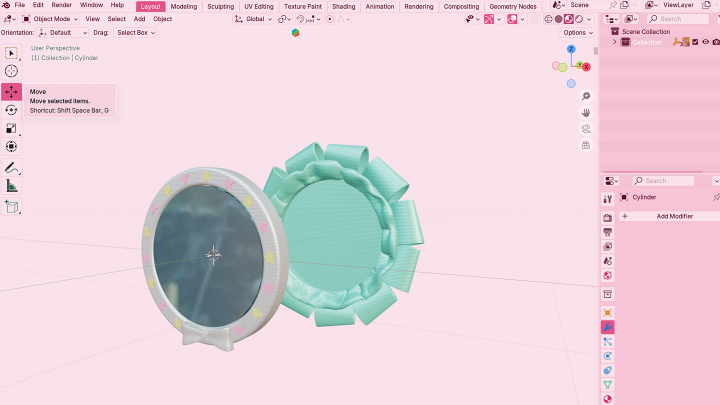Click the pan view hand icon
Screen dimensions: 720x405
[x=586, y=113]
